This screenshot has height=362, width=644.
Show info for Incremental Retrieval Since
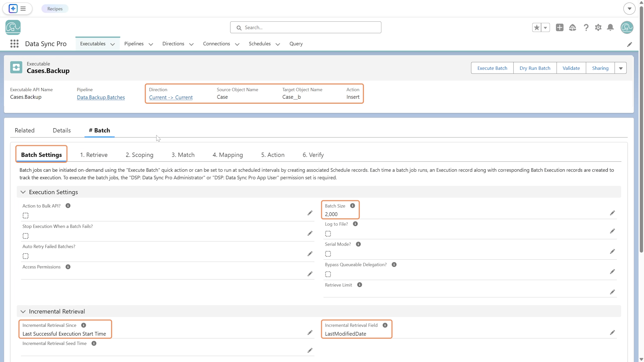pyautogui.click(x=84, y=325)
